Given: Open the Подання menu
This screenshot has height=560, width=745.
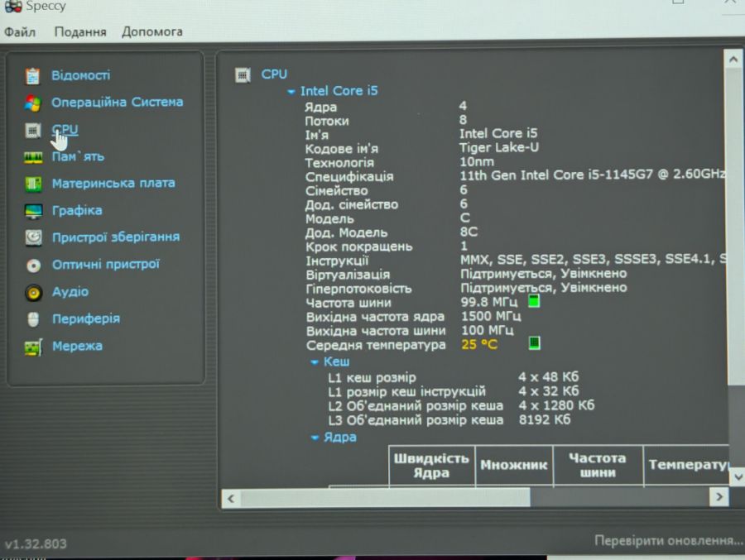Looking at the screenshot, I should click(80, 31).
